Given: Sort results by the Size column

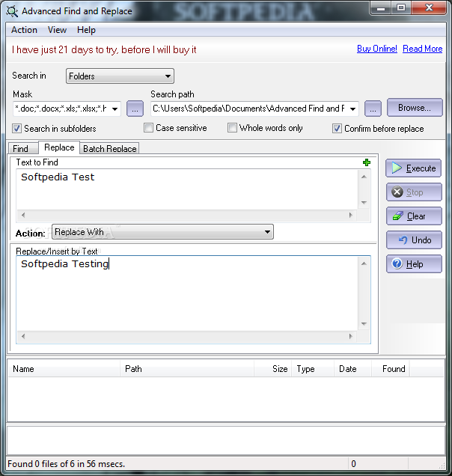Looking at the screenshot, I should pyautogui.click(x=273, y=369).
